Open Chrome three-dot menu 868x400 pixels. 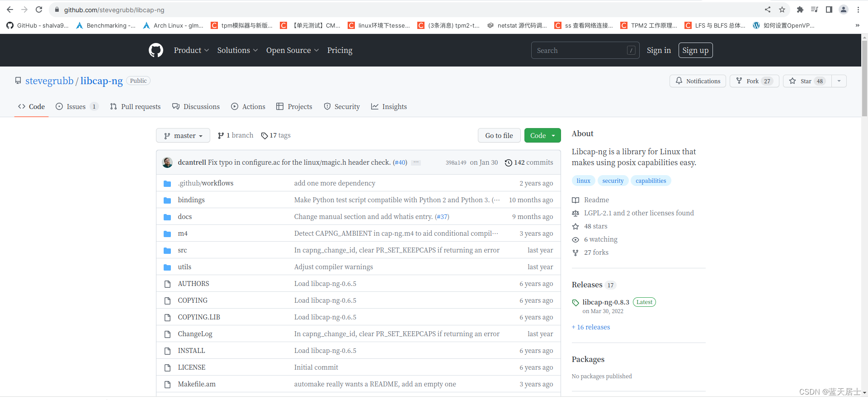[858, 10]
